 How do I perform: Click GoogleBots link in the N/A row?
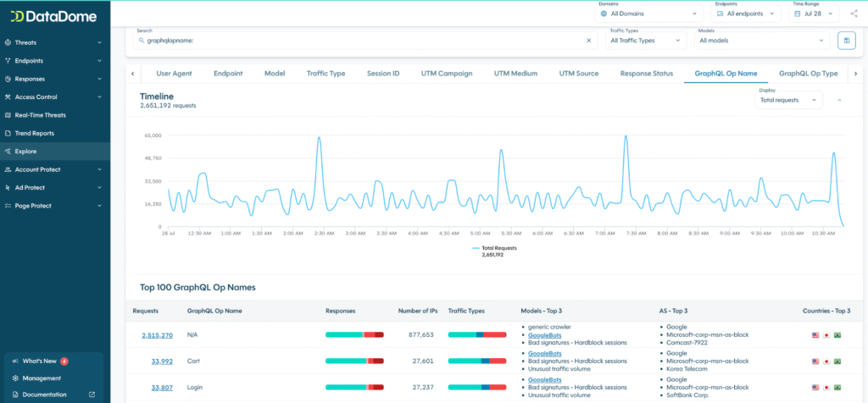click(545, 335)
